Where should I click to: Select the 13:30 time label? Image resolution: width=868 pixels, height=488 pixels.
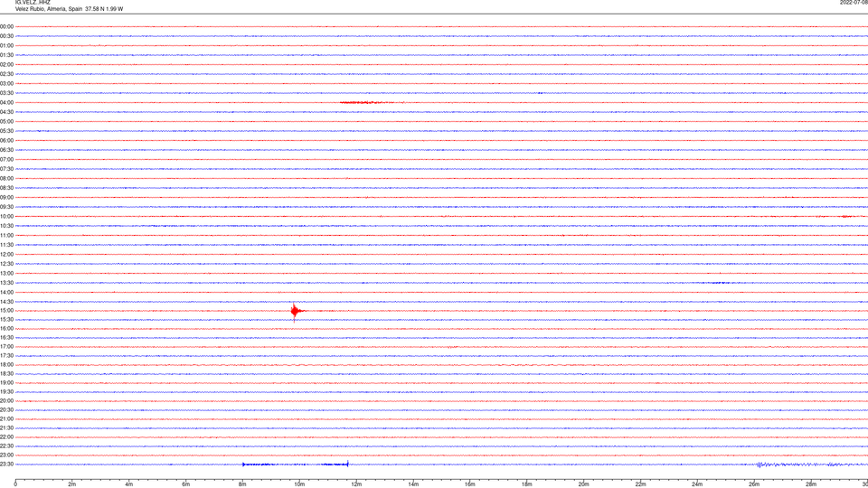point(6,283)
